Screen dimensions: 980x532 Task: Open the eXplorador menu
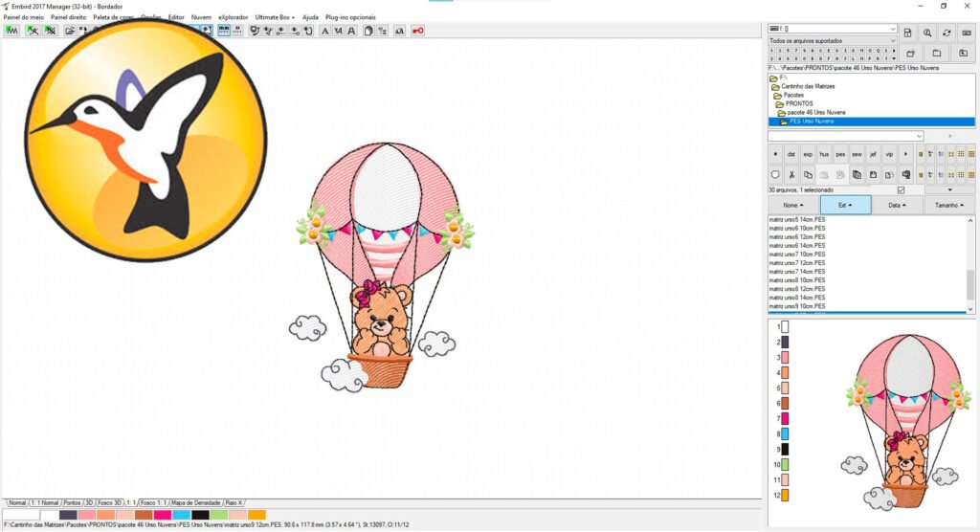pyautogui.click(x=234, y=17)
